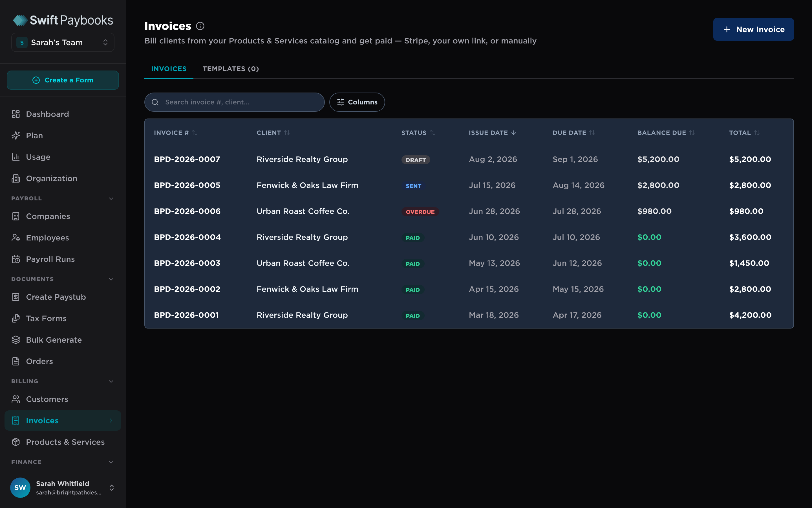Viewport: 812px width, 508px height.
Task: Click the OVERDUE status badge
Action: pyautogui.click(x=420, y=212)
